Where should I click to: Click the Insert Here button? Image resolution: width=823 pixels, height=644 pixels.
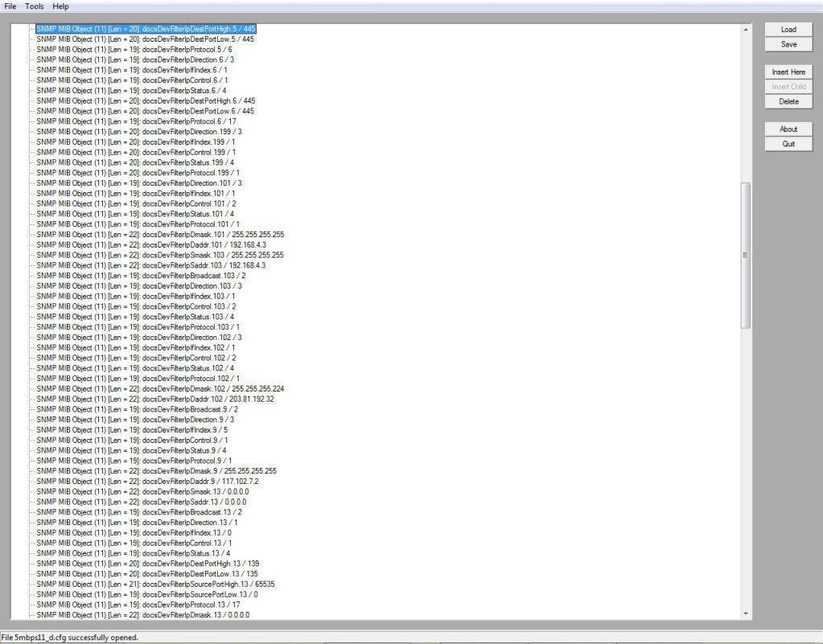(x=788, y=72)
